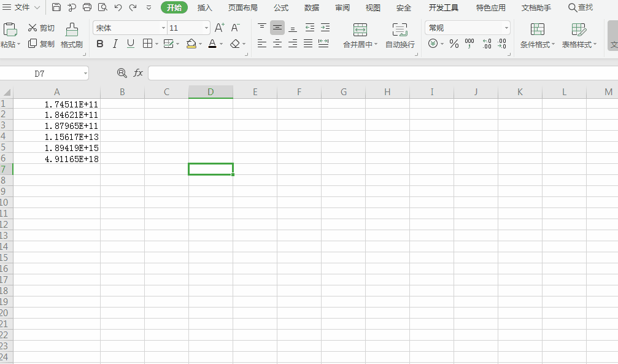This screenshot has height=364, width=618.
Task: Decrease decimal places
Action: (502, 44)
